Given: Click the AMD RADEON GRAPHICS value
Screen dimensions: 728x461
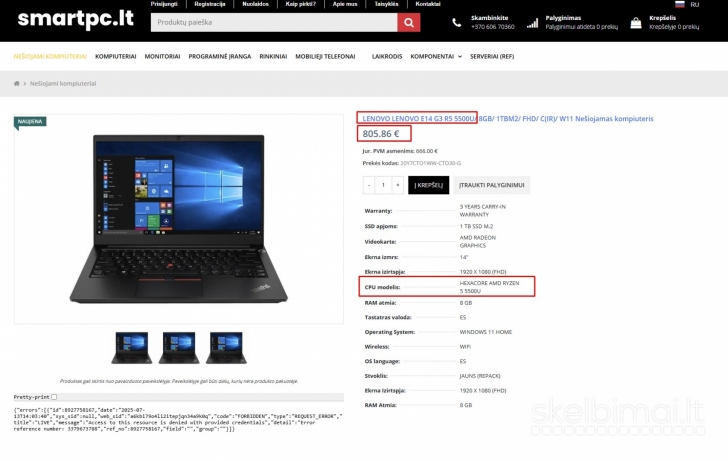Looking at the screenshot, I should [x=478, y=241].
